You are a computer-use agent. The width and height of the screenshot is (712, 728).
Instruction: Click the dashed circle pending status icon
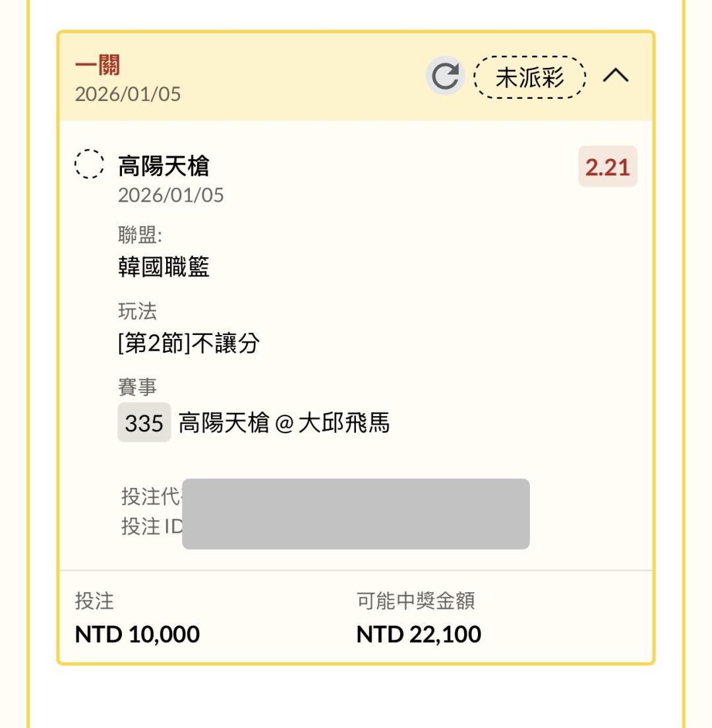click(89, 165)
